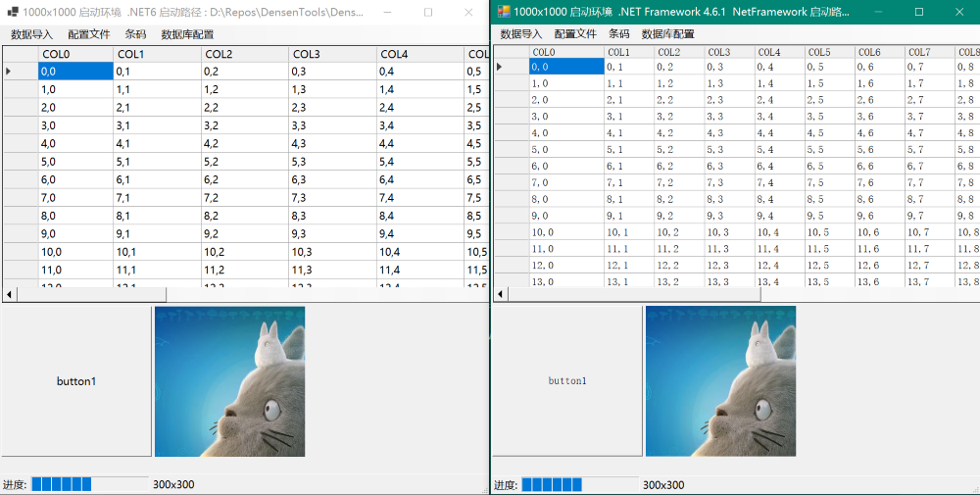Click left scroll arrow in .NET Framework grid
Screen dimensions: 980x495
[x=501, y=294]
